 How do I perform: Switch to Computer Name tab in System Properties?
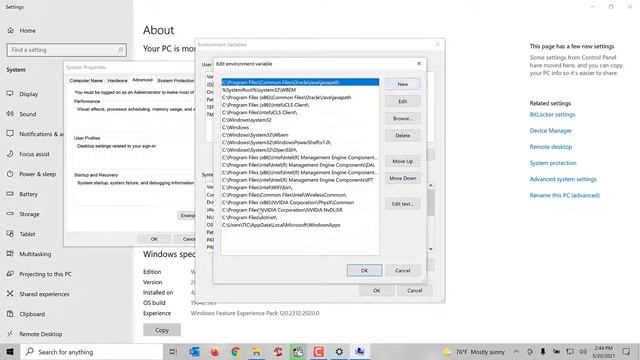[86, 80]
